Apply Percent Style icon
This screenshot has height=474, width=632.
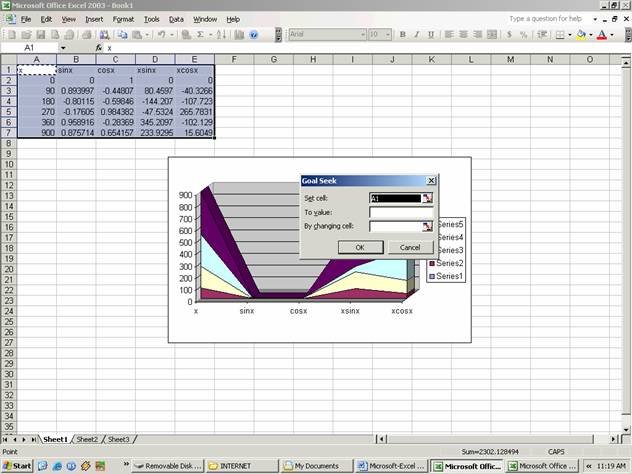pyautogui.click(x=524, y=35)
